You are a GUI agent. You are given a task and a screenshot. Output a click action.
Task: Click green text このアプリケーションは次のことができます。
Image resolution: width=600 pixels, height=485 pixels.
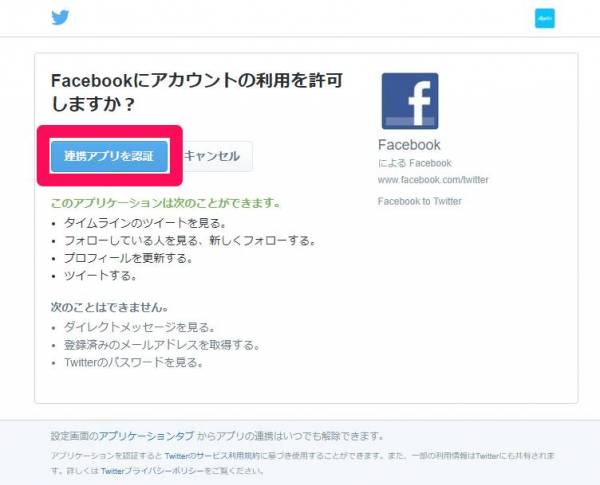click(x=166, y=203)
